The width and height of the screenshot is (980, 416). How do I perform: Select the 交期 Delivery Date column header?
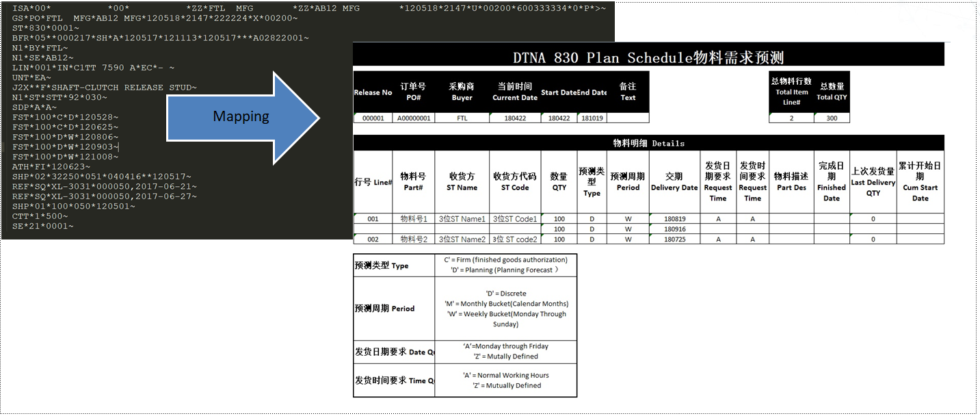point(674,182)
